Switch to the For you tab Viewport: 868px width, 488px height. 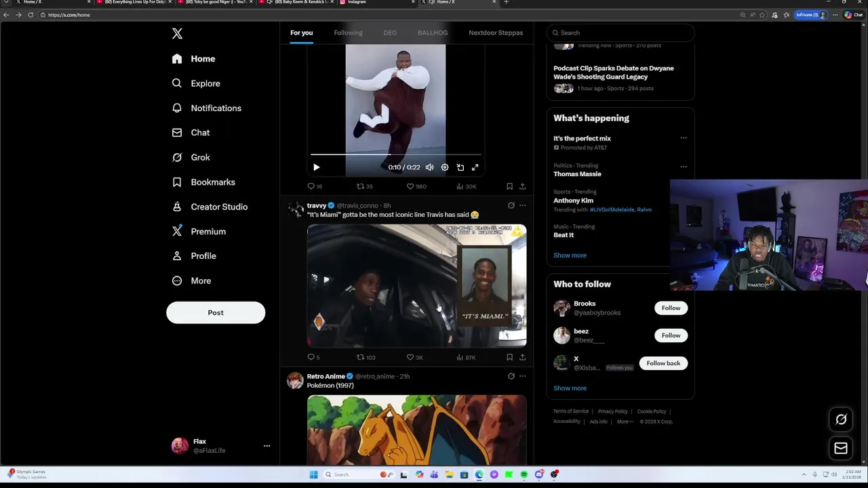click(301, 33)
